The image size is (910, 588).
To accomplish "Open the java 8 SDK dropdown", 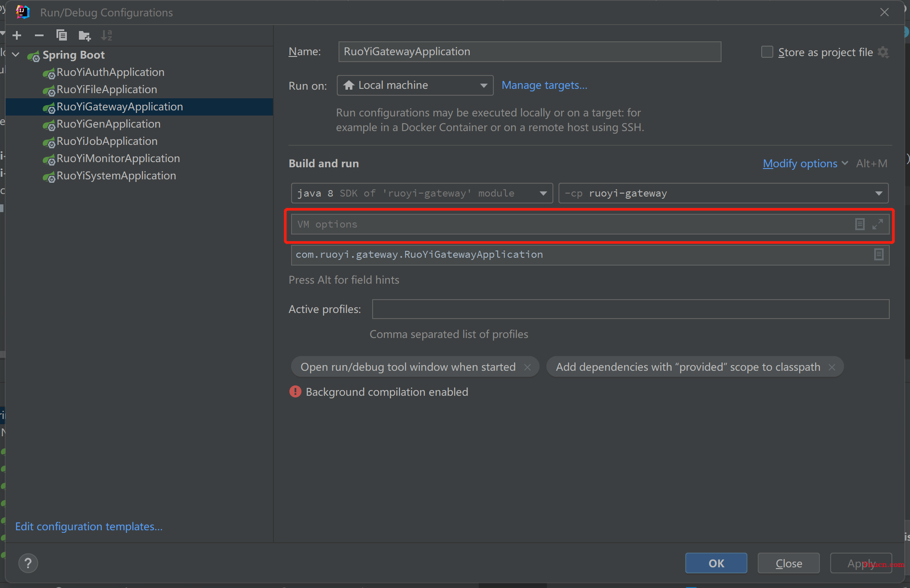I will (x=422, y=193).
